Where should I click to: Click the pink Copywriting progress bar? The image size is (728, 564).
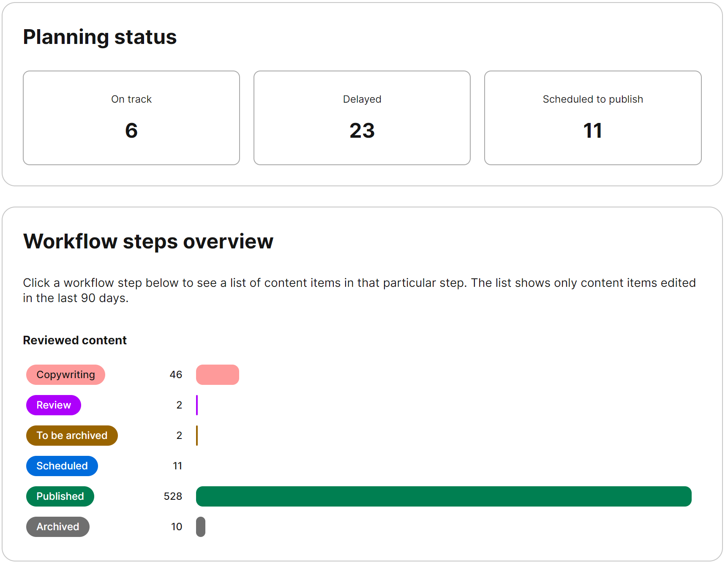[217, 374]
